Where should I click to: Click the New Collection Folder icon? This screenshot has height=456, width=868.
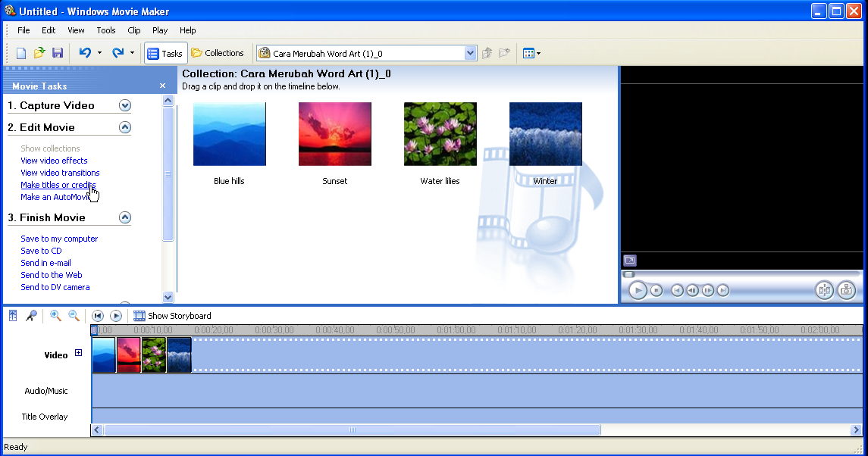point(504,53)
